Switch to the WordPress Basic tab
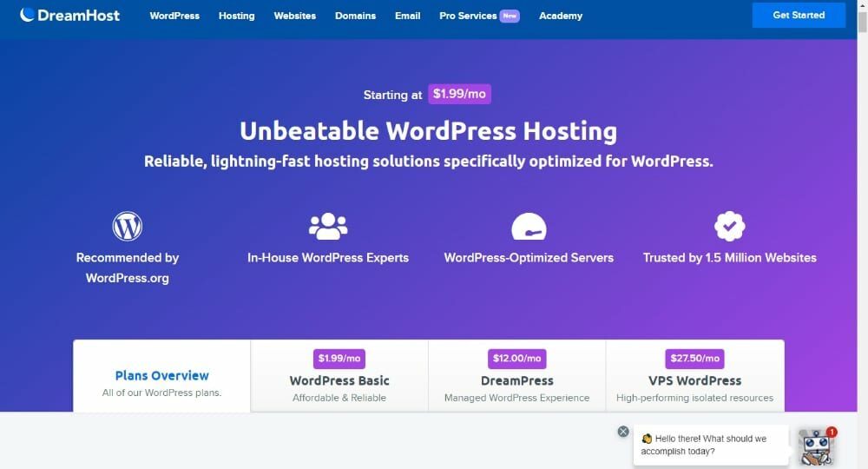Viewport: 868px width, 469px height. [339, 380]
